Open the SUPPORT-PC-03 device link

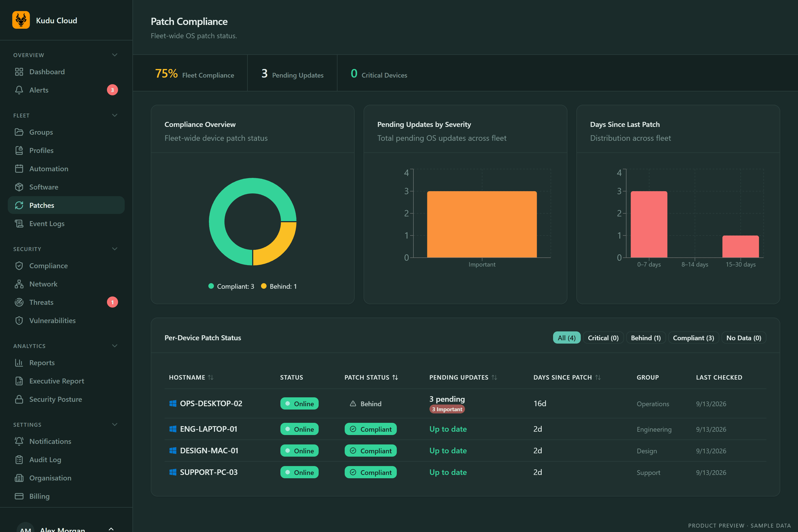pyautogui.click(x=209, y=472)
